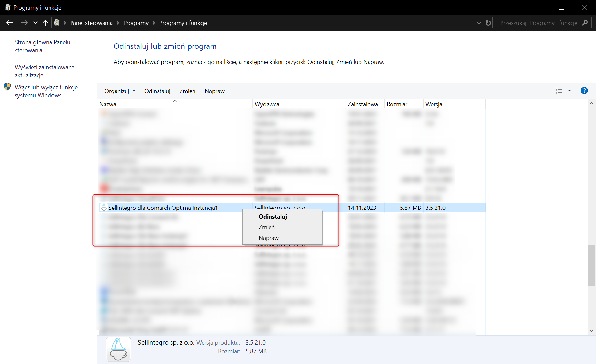Sort by the Nazwa column header
The height and width of the screenshot is (364, 596).
(175, 104)
